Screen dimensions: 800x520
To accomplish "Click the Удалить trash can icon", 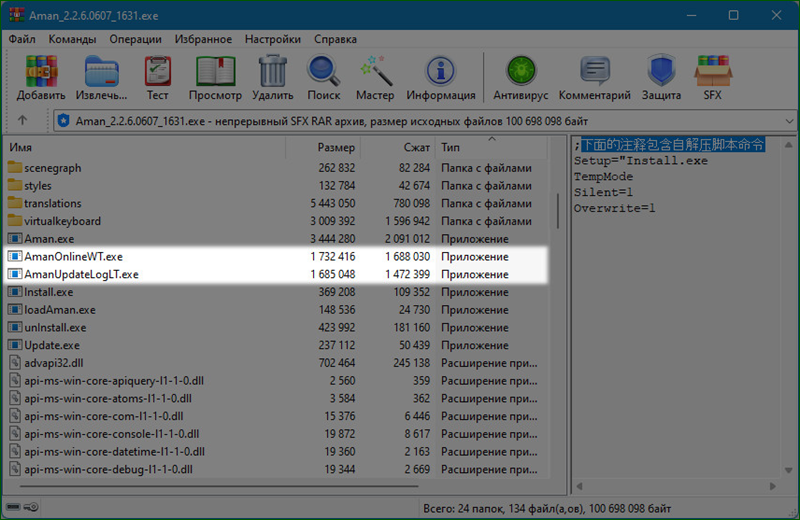I will point(272,71).
